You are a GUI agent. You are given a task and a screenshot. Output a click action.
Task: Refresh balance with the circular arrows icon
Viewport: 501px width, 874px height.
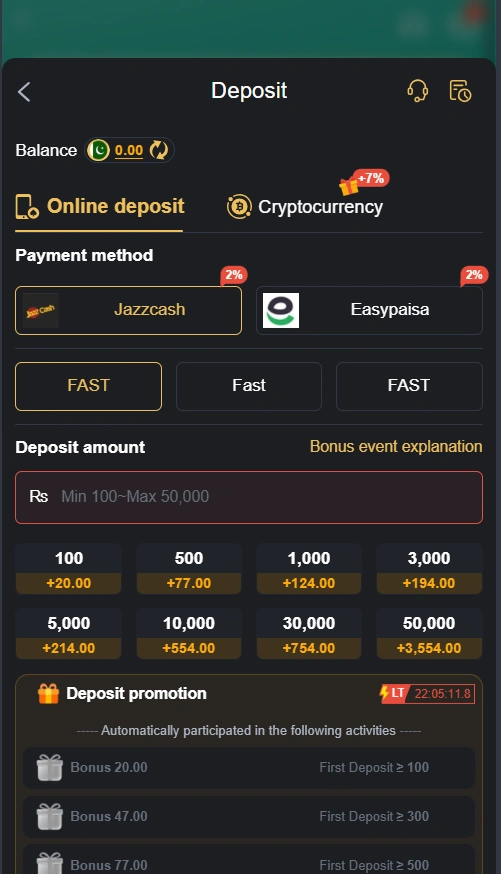[159, 150]
